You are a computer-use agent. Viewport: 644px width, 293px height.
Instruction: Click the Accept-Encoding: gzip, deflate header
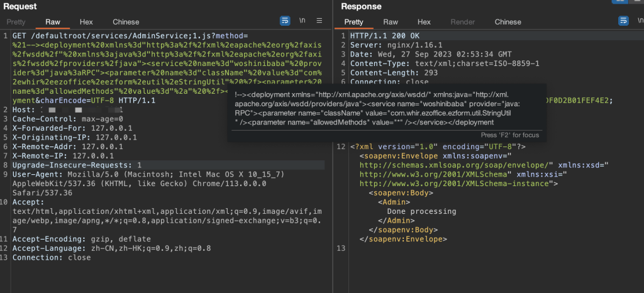[x=82, y=240]
